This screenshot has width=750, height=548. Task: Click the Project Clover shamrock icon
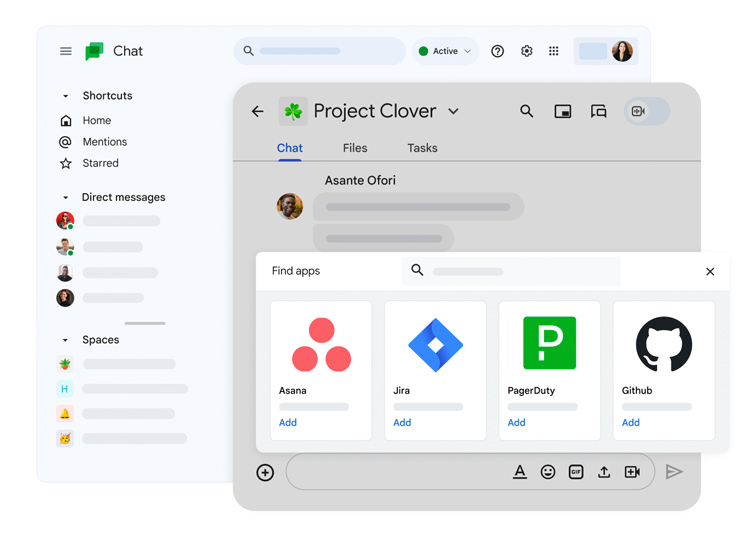tap(293, 111)
